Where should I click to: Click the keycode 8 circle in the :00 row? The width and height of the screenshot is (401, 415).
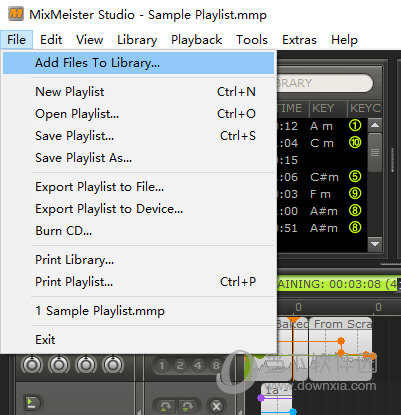355,210
